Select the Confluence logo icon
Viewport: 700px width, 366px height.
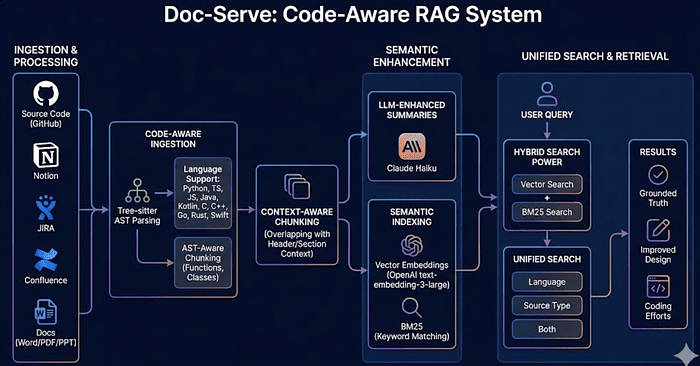point(46,260)
